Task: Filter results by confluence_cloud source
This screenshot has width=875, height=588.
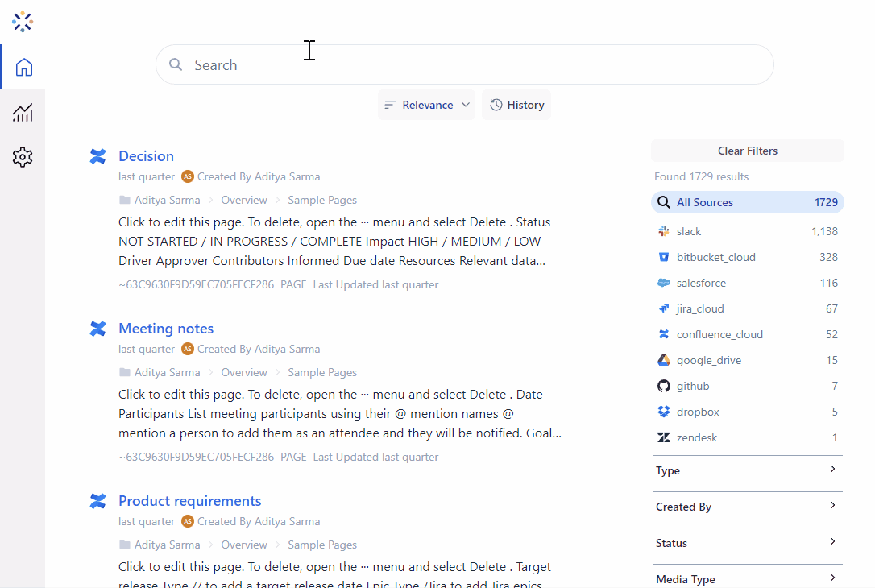Action: point(747,334)
